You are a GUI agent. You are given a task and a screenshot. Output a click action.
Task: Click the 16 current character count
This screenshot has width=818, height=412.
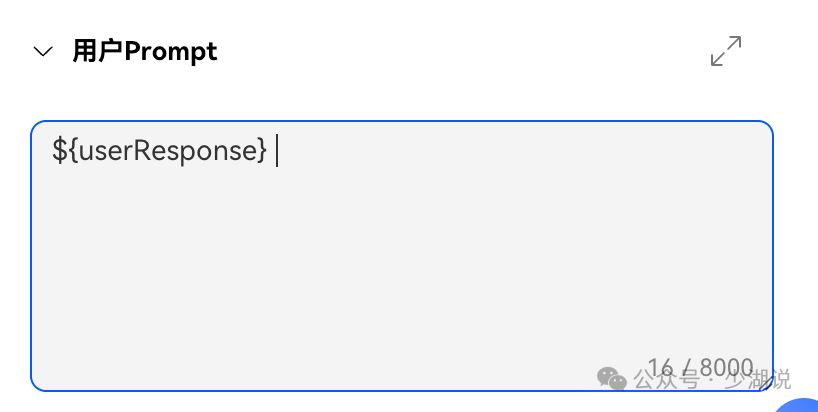[x=660, y=368]
